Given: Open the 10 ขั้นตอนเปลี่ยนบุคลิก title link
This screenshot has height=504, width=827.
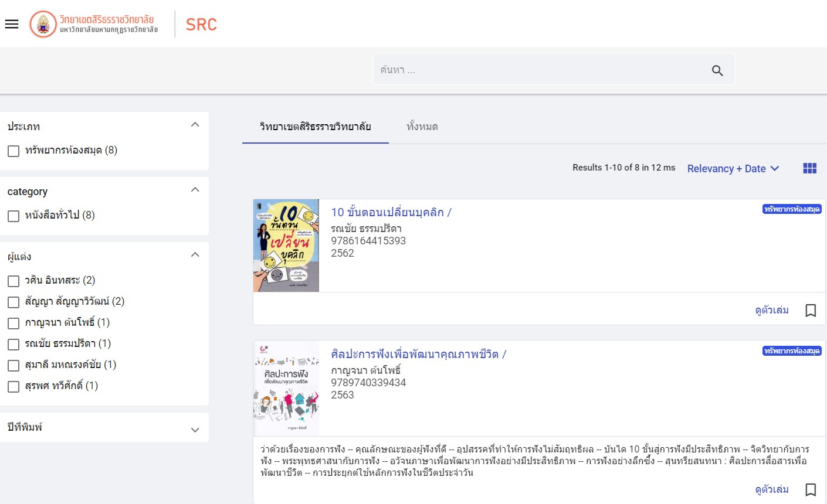Looking at the screenshot, I should [x=391, y=212].
